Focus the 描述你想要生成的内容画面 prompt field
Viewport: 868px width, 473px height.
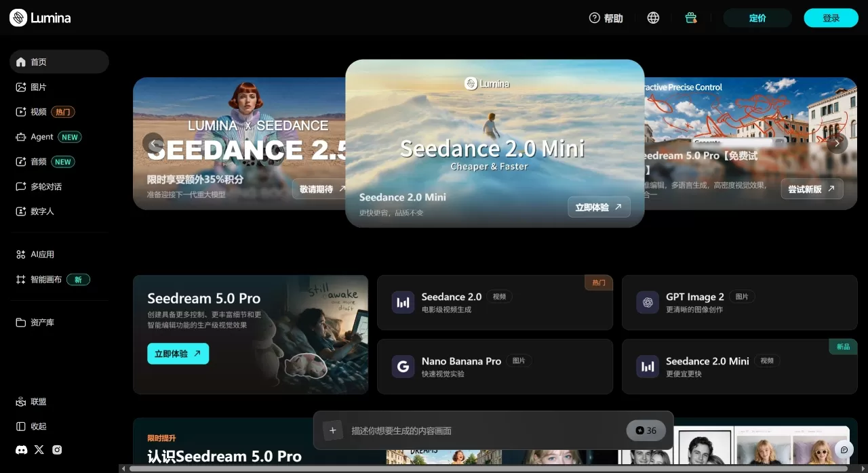coord(484,430)
